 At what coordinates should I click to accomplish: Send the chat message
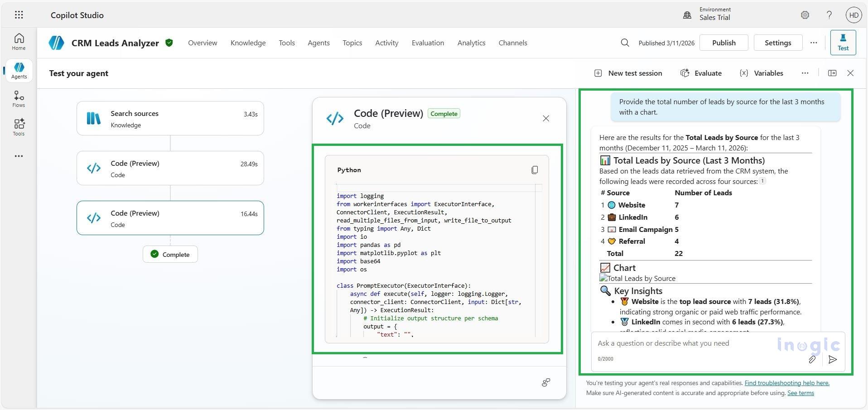coord(832,360)
